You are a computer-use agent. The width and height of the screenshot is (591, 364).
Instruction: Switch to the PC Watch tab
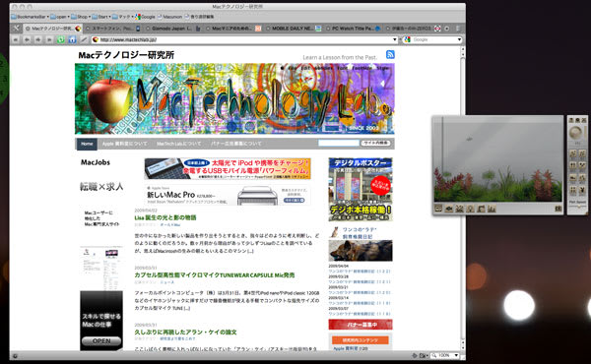[x=353, y=29]
